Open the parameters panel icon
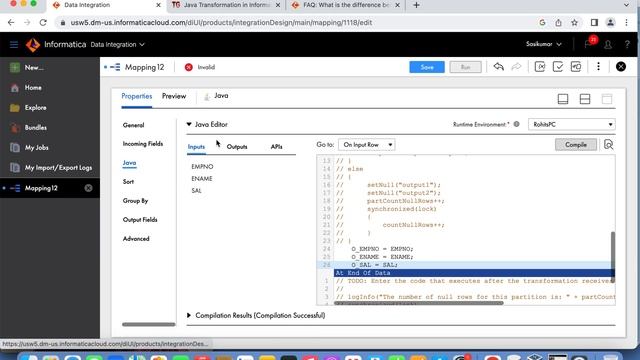640x360 pixels. (x=540, y=67)
